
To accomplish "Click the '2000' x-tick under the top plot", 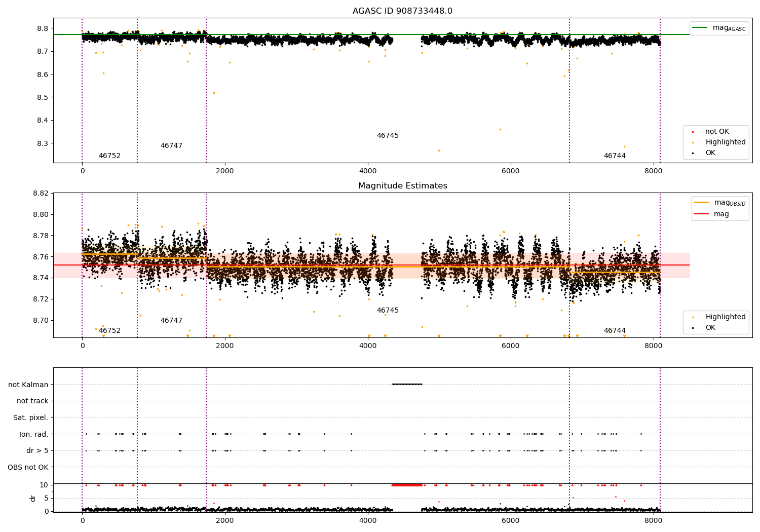I will 225,171.
